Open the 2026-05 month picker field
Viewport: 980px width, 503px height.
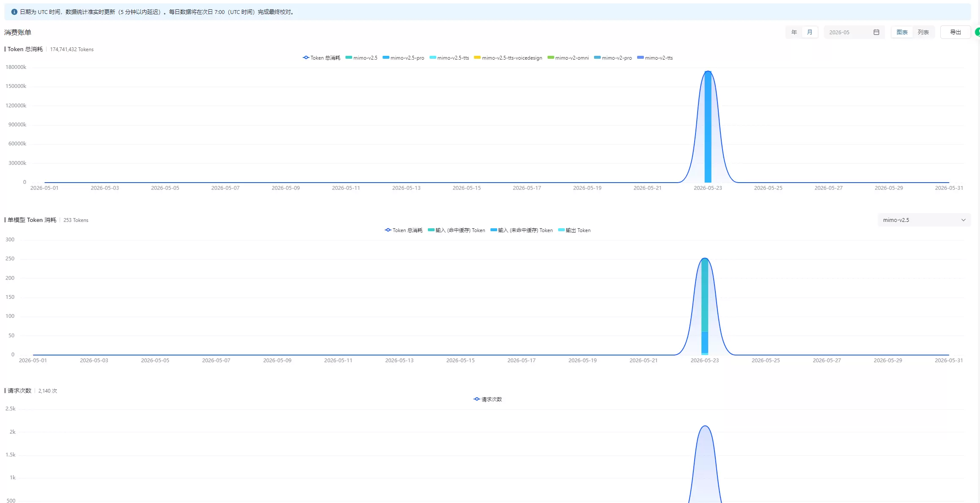point(854,32)
